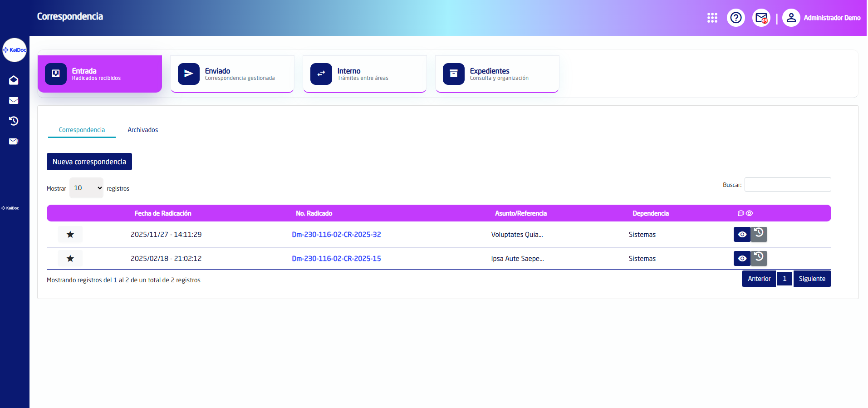Image resolution: width=868 pixels, height=408 pixels.
Task: Toggle the star on the 2025/11/27 row
Action: click(70, 235)
